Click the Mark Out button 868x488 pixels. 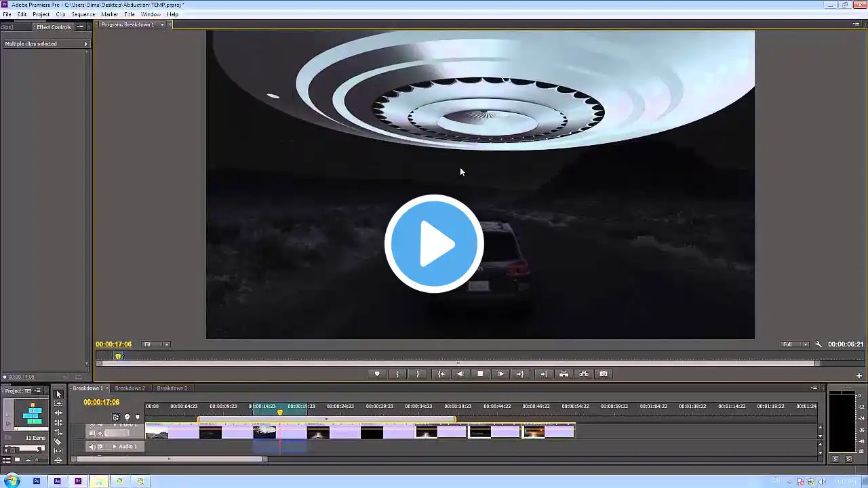(x=418, y=373)
